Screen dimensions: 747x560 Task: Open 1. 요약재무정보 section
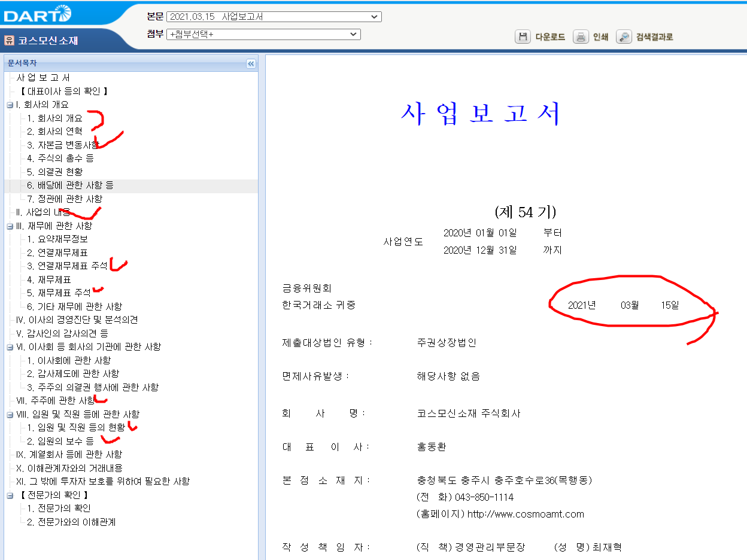pyautogui.click(x=57, y=239)
